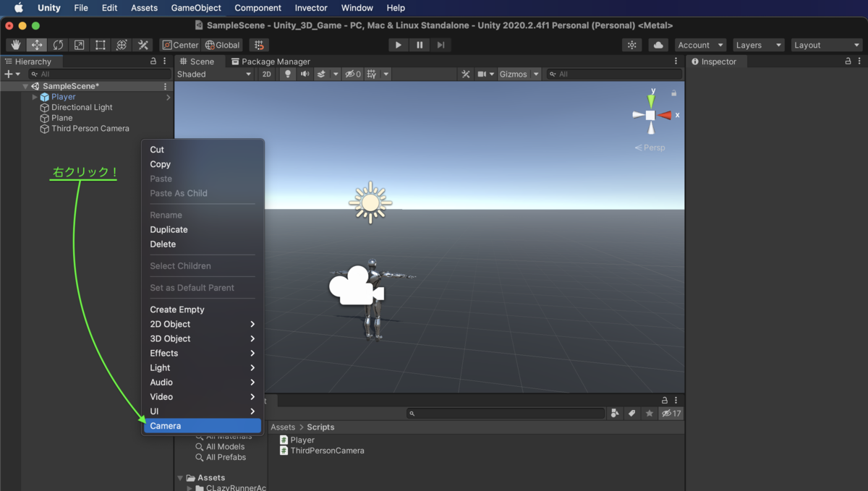
Task: Open the Gizmos dropdown arrow
Action: click(x=536, y=74)
